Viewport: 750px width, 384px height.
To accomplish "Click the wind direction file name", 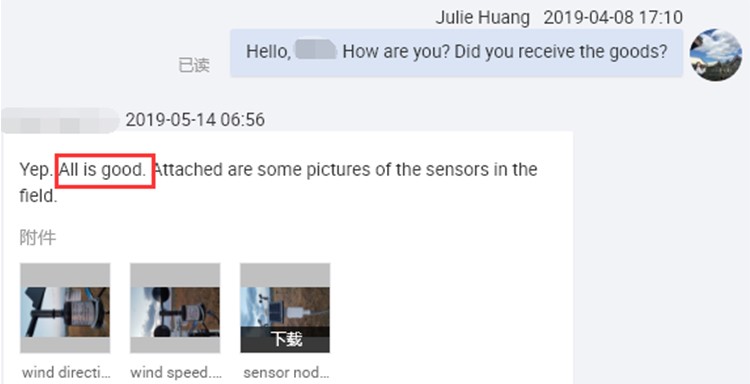I will 66,372.
